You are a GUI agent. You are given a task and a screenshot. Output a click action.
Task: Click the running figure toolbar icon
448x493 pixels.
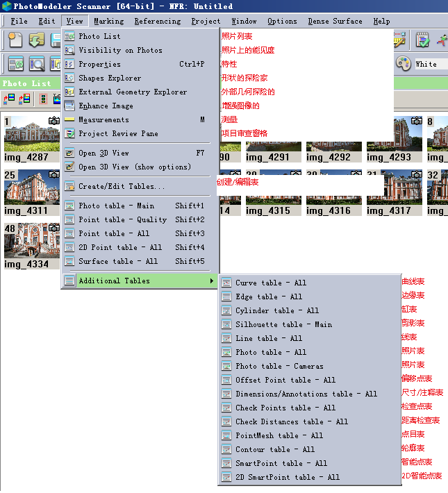[442, 40]
